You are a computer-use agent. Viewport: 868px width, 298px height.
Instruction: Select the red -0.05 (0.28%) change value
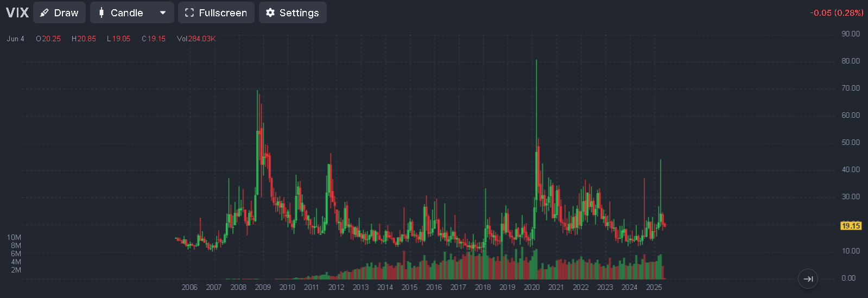(836, 12)
